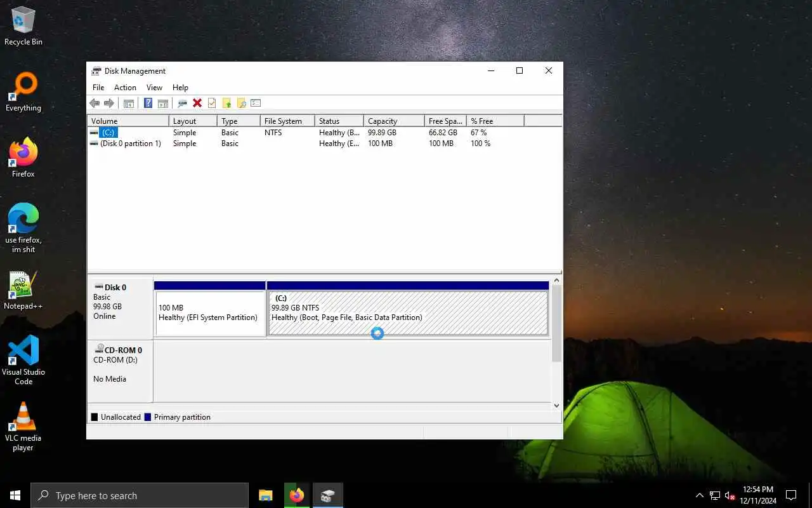Screen dimensions: 812x508
Task: Click the Connect/Rescan drive toolbar icon
Action: pos(182,103)
